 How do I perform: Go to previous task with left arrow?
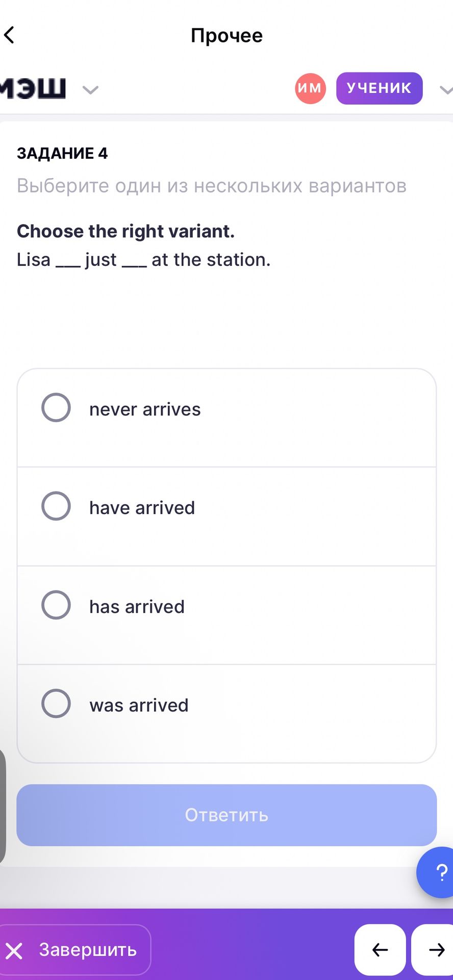click(380, 950)
